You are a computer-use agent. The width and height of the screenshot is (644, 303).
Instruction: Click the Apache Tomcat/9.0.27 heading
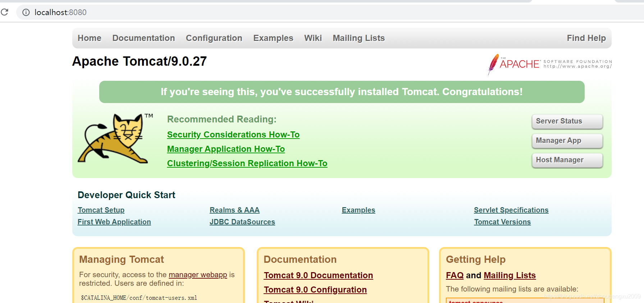[x=140, y=61]
